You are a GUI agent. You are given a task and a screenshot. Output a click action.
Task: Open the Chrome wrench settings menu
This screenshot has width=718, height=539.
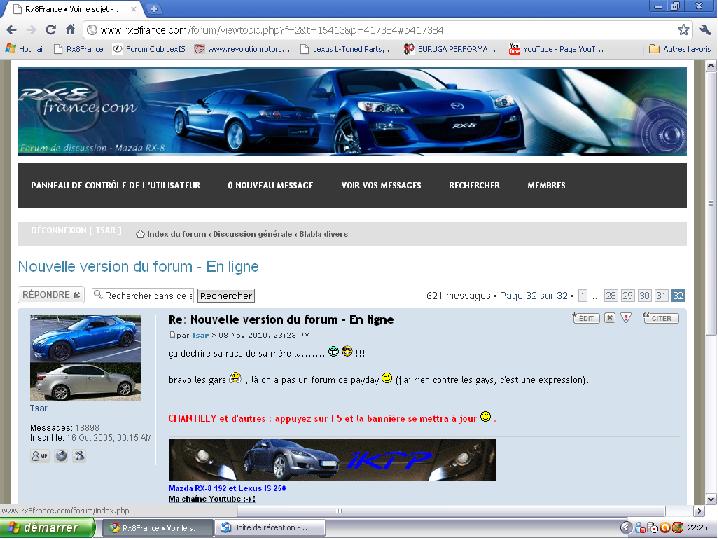(704, 30)
